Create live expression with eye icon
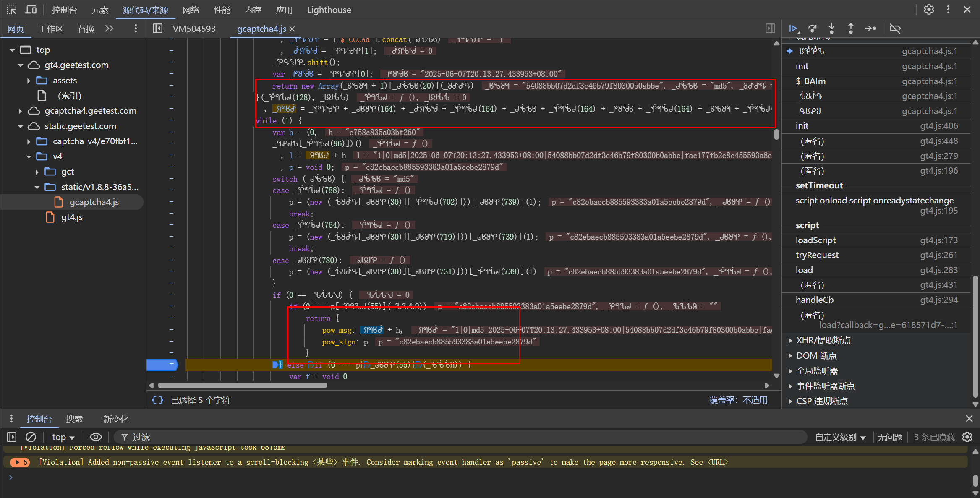The width and height of the screenshot is (980, 498). pos(96,437)
